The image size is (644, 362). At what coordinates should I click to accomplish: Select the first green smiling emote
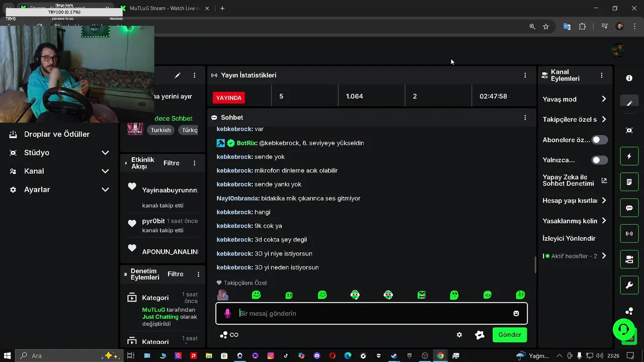point(256,295)
